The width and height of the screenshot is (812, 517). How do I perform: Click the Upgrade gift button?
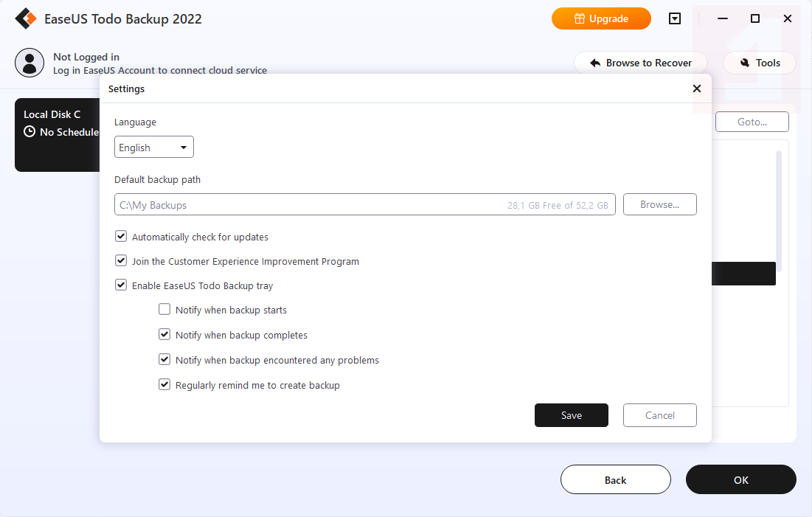601,19
